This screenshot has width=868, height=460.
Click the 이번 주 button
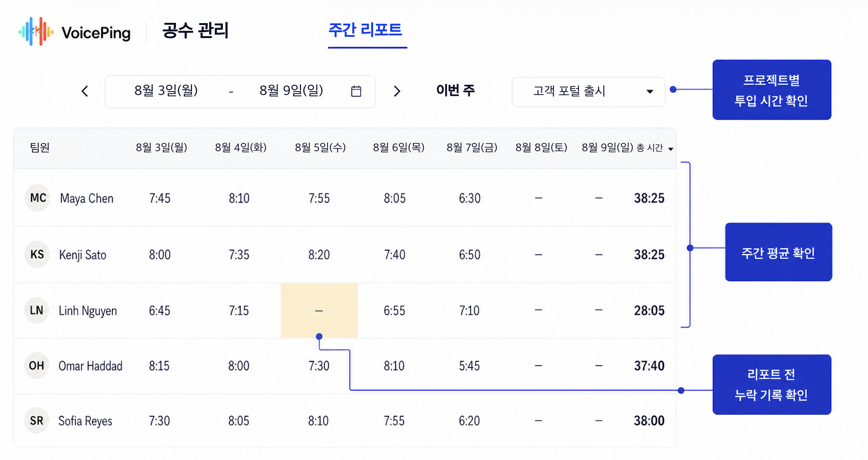pos(456,90)
